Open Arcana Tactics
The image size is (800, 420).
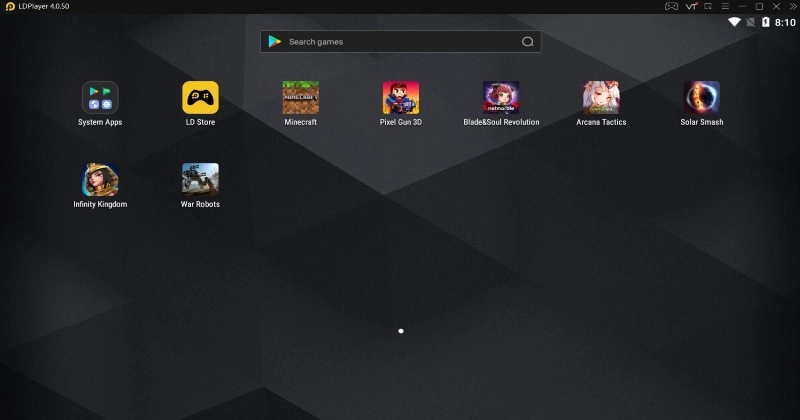pyautogui.click(x=602, y=97)
